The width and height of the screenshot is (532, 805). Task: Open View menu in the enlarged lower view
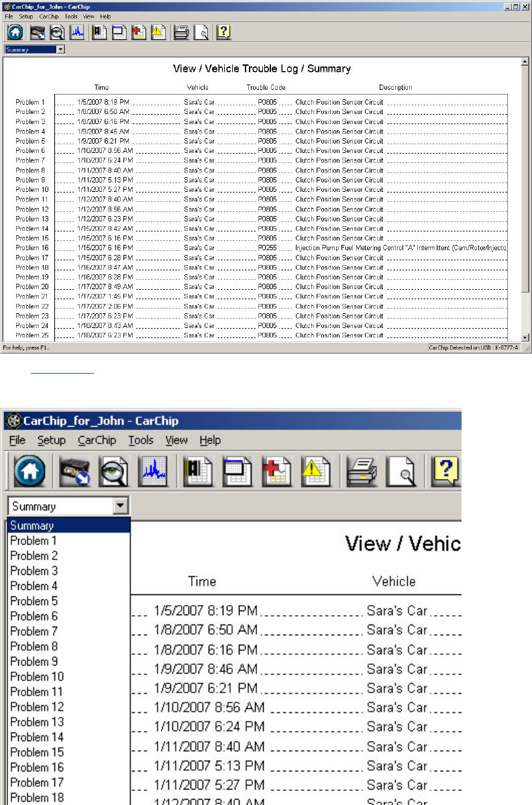click(x=176, y=440)
